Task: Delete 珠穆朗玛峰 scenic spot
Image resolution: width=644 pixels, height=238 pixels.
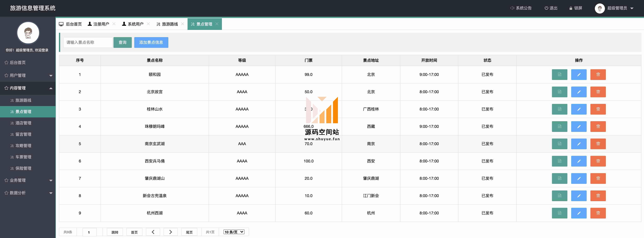Action: [x=598, y=126]
